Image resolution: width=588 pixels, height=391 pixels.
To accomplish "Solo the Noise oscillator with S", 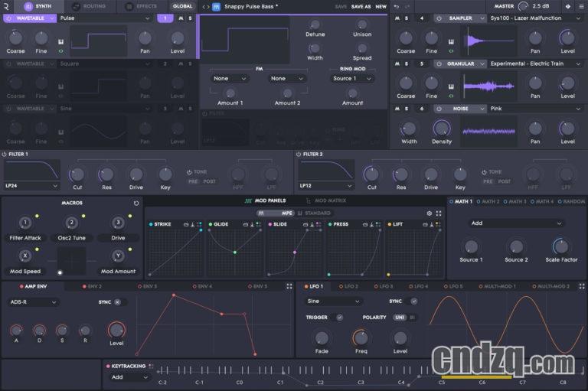I will pos(406,109).
